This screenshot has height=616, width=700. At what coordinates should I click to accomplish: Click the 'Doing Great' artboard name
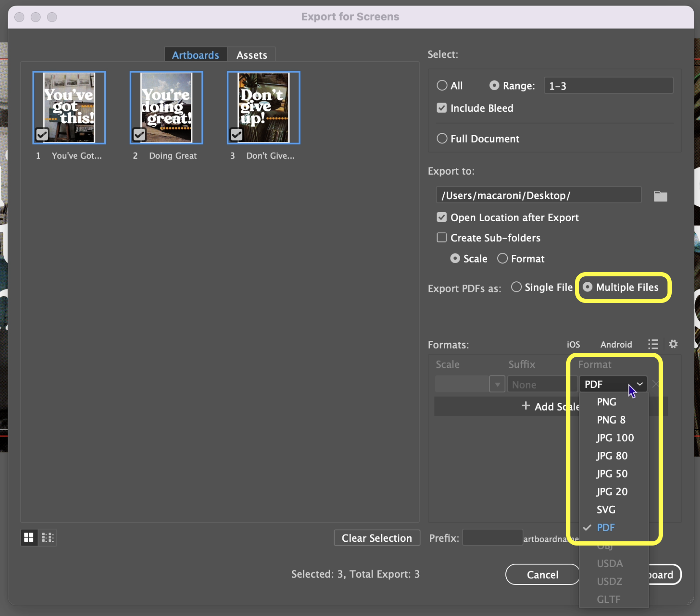click(x=173, y=156)
